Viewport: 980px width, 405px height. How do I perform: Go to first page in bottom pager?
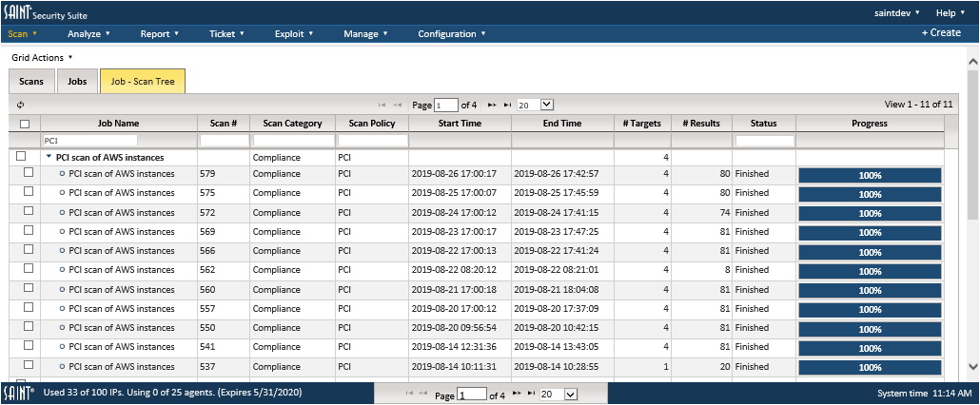coord(409,394)
